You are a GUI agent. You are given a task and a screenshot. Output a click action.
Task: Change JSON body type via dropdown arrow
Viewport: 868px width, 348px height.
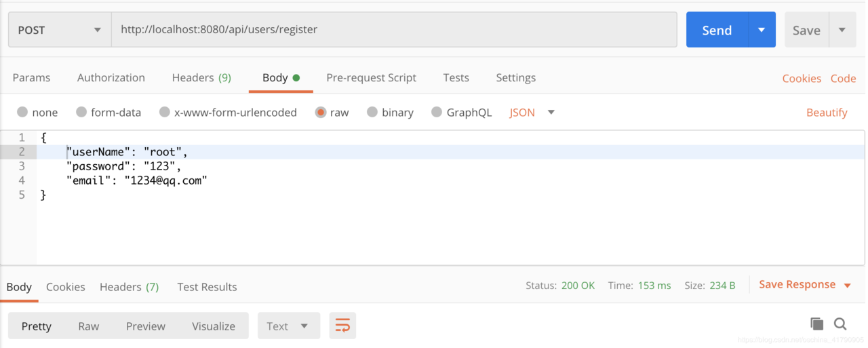[551, 113]
